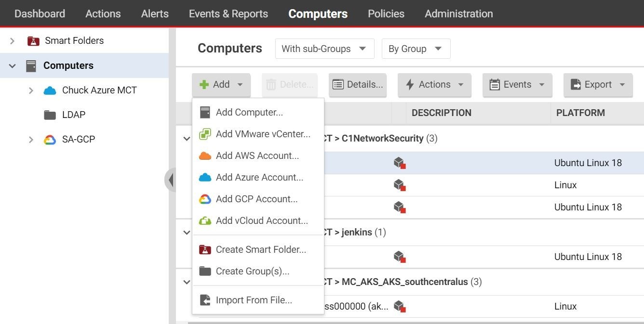Screen dimensions: 644x324
Task: Go to the Dashboard tab
Action: pyautogui.click(x=40, y=13)
